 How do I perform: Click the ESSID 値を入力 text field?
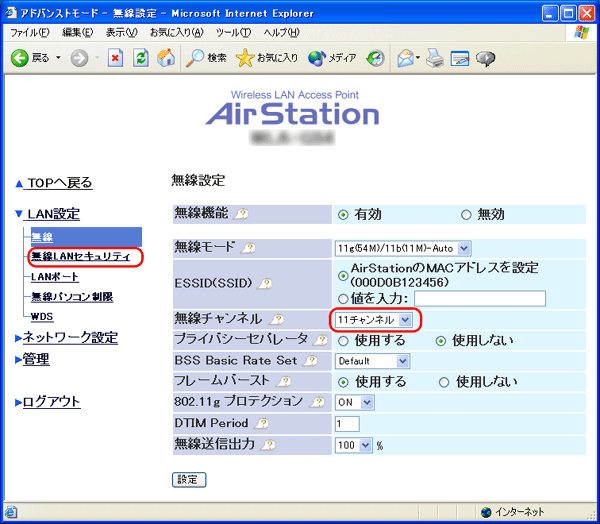480,299
